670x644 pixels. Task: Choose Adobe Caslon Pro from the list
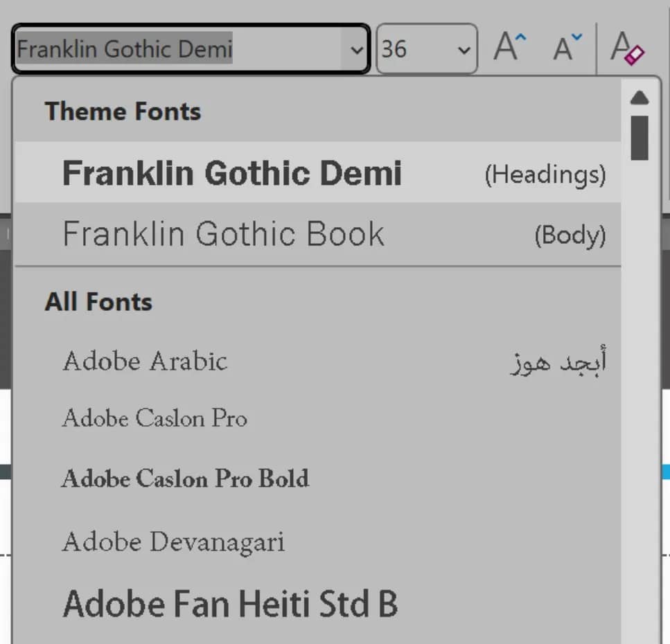[x=154, y=418]
